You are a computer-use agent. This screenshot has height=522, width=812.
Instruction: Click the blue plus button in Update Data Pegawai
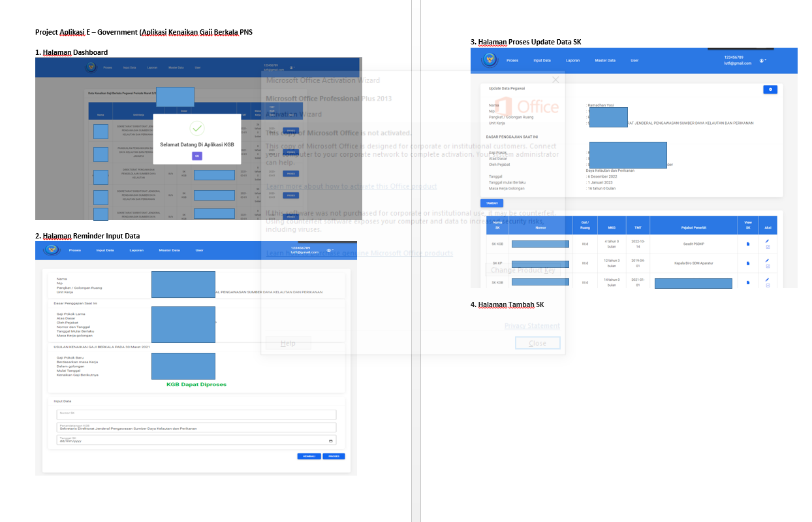coord(770,90)
